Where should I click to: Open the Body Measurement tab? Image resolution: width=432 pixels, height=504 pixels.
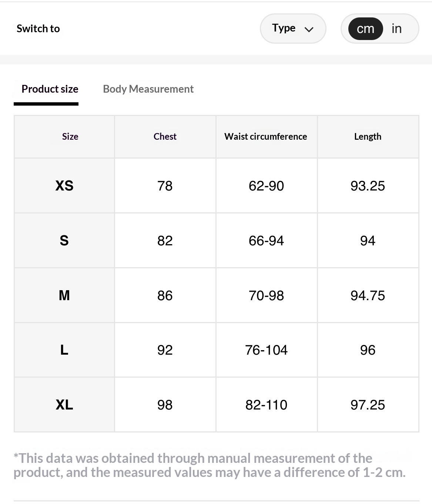(x=148, y=89)
